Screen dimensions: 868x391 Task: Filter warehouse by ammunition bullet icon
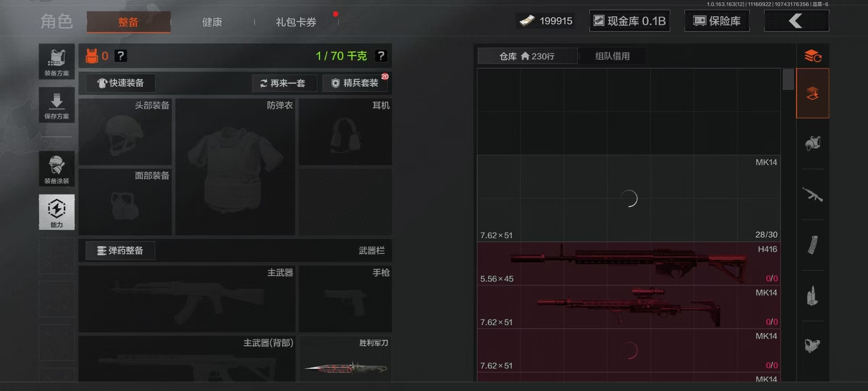tap(812, 296)
